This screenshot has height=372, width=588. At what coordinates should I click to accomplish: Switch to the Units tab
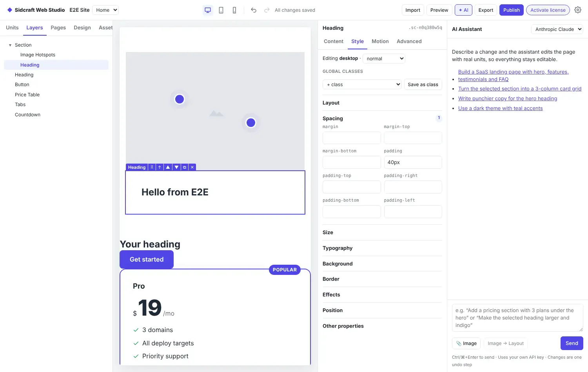click(x=12, y=28)
